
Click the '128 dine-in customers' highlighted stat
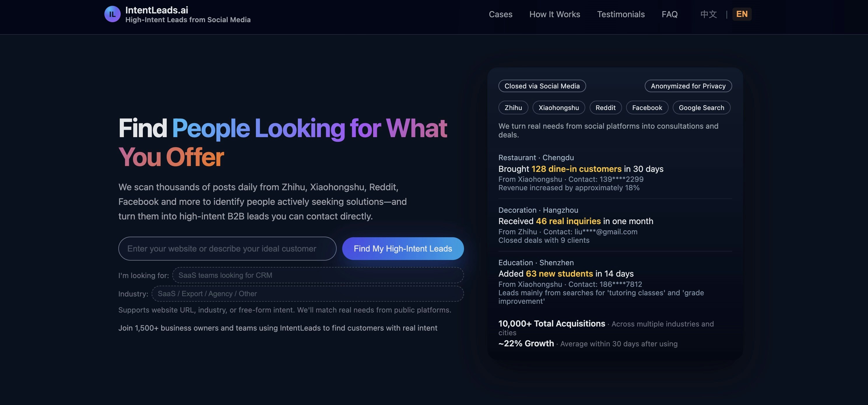point(577,169)
